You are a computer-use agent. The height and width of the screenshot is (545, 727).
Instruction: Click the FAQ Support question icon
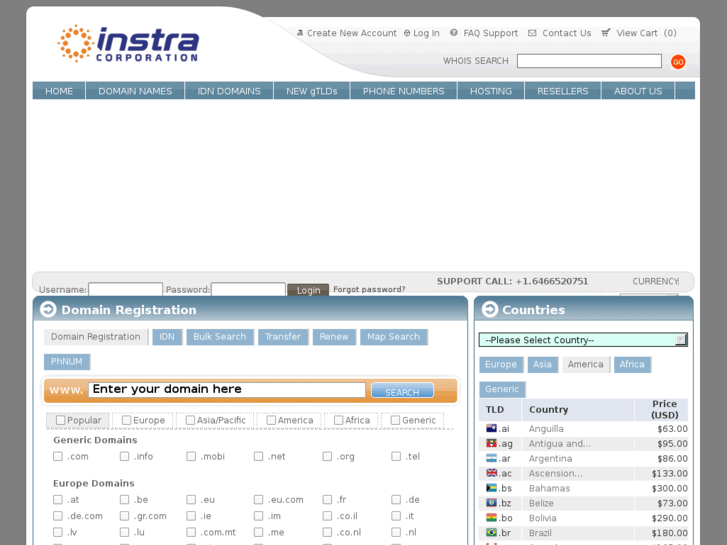[x=454, y=33]
